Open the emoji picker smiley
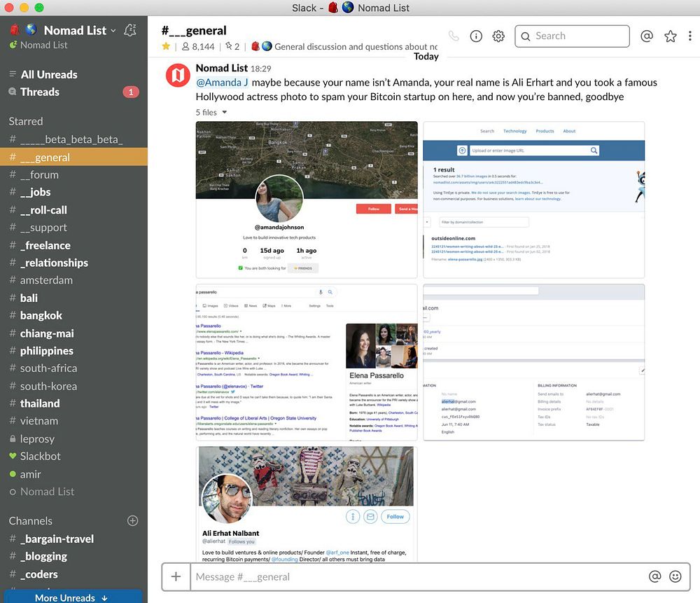The height and width of the screenshot is (603, 700). (675, 576)
